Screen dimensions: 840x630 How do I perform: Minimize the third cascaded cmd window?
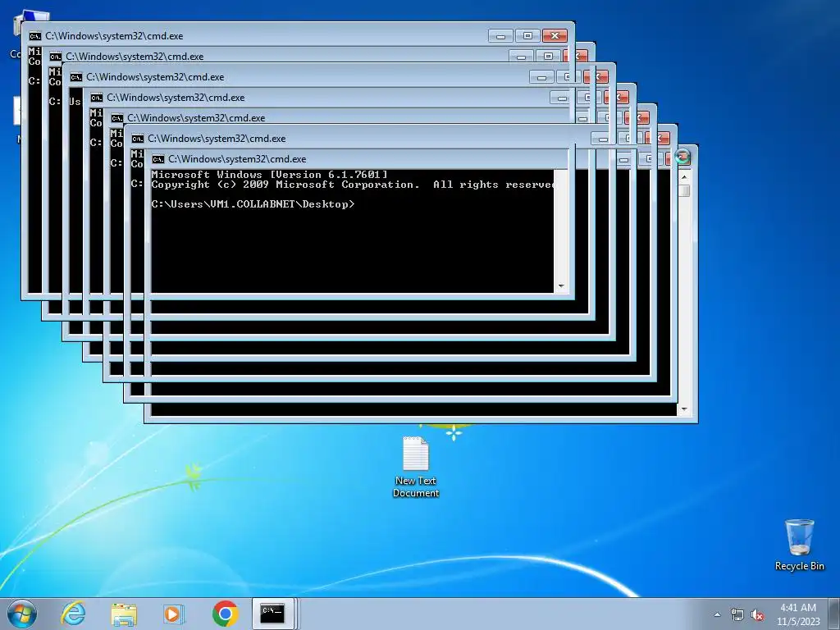(541, 77)
